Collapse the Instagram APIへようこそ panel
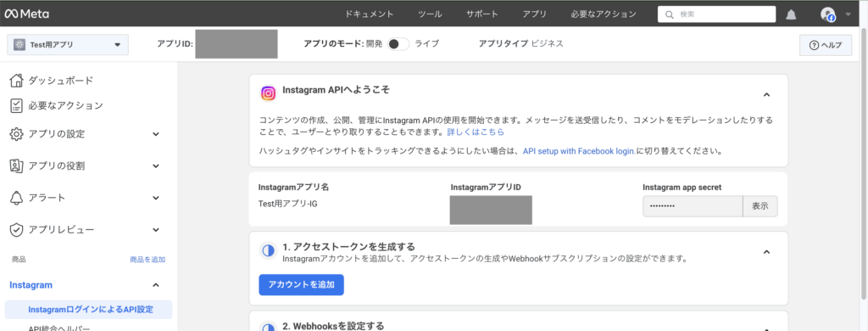The image size is (868, 331). (x=766, y=95)
